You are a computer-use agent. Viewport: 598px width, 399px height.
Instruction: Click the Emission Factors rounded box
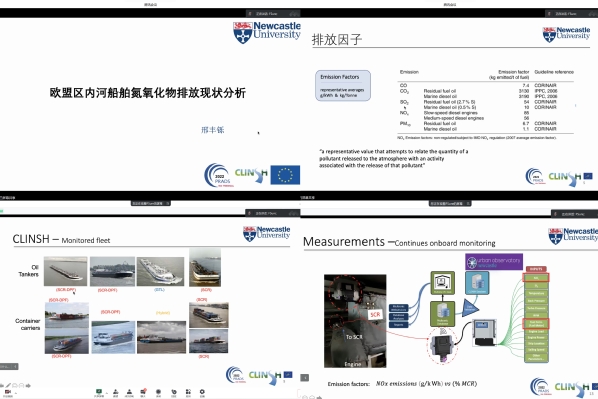click(343, 85)
